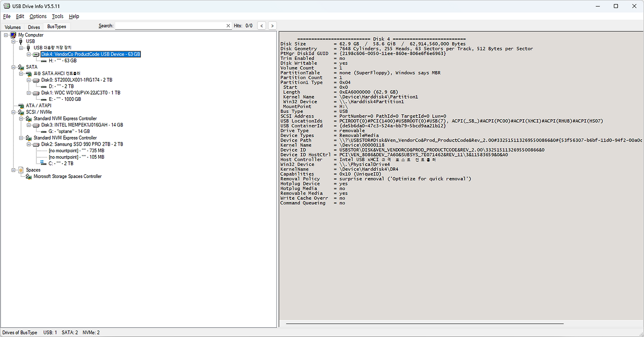Image resolution: width=644 pixels, height=337 pixels.
Task: Click the SATA: 2 status bar entry
Action: click(69, 332)
